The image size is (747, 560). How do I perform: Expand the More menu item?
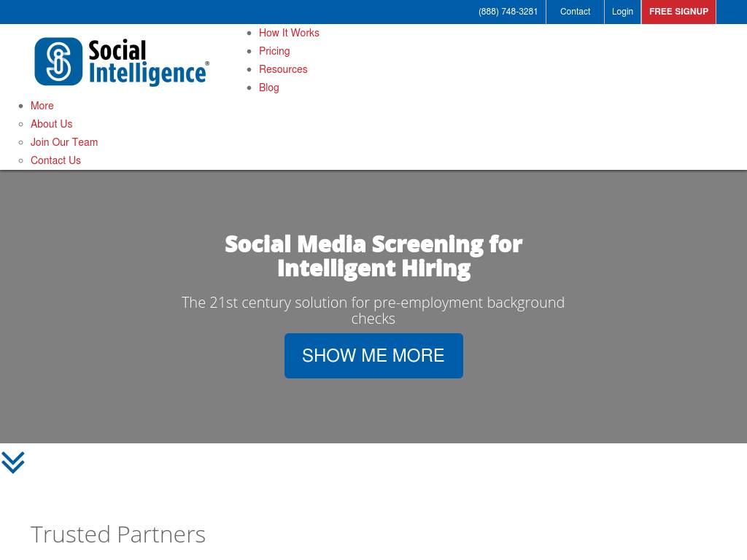pyautogui.click(x=42, y=106)
